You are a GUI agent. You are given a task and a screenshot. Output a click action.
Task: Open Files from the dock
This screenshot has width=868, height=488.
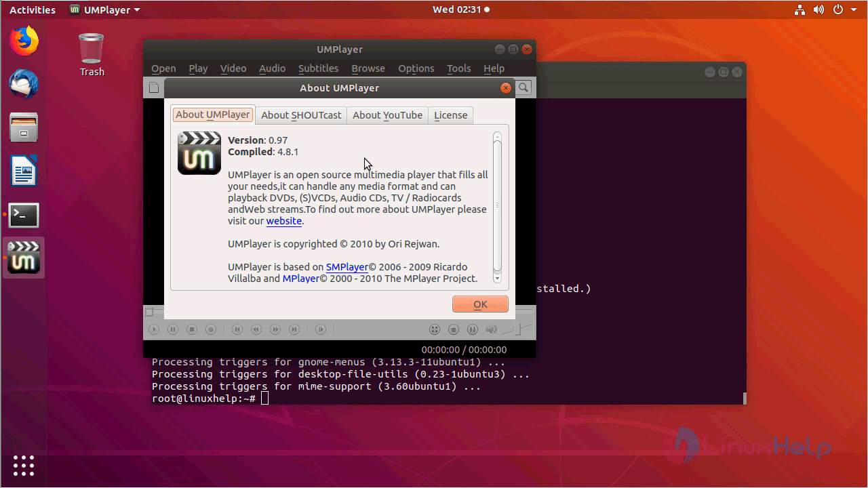click(x=24, y=127)
